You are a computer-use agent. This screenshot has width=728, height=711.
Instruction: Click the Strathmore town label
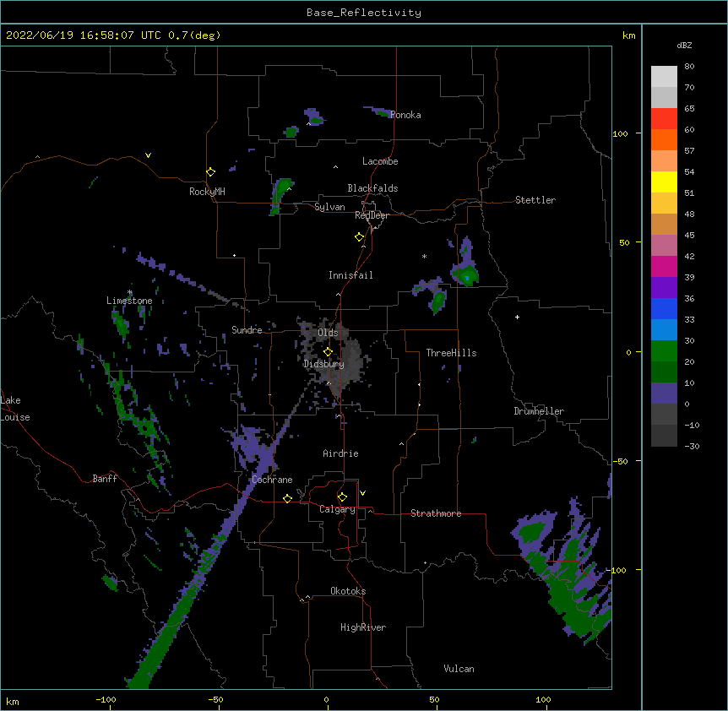point(436,513)
